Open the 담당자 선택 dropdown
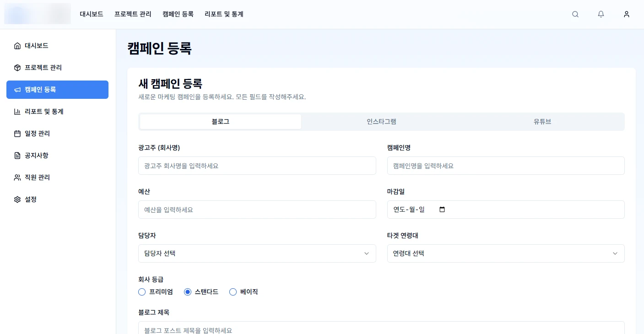This screenshot has height=334, width=644. tap(257, 253)
